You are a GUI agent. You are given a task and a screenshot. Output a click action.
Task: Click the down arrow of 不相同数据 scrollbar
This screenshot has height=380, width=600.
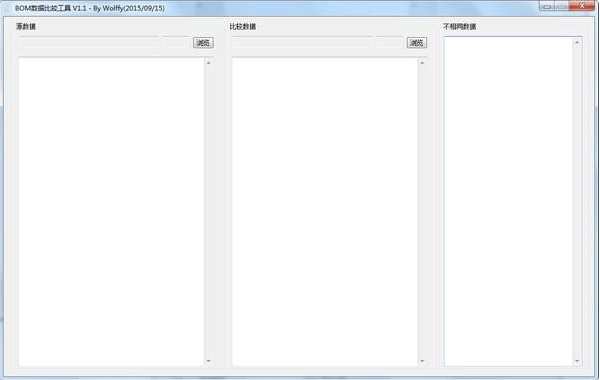(577, 360)
